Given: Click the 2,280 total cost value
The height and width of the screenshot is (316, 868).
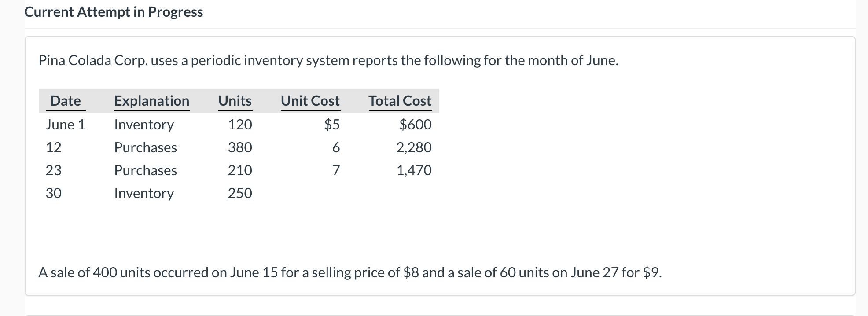Looking at the screenshot, I should coord(414,147).
